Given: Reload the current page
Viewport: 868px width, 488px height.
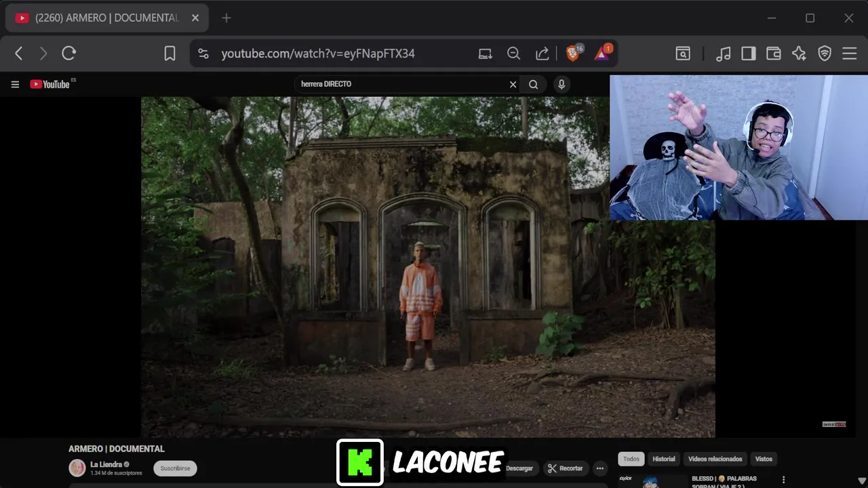Looking at the screenshot, I should pyautogui.click(x=68, y=54).
